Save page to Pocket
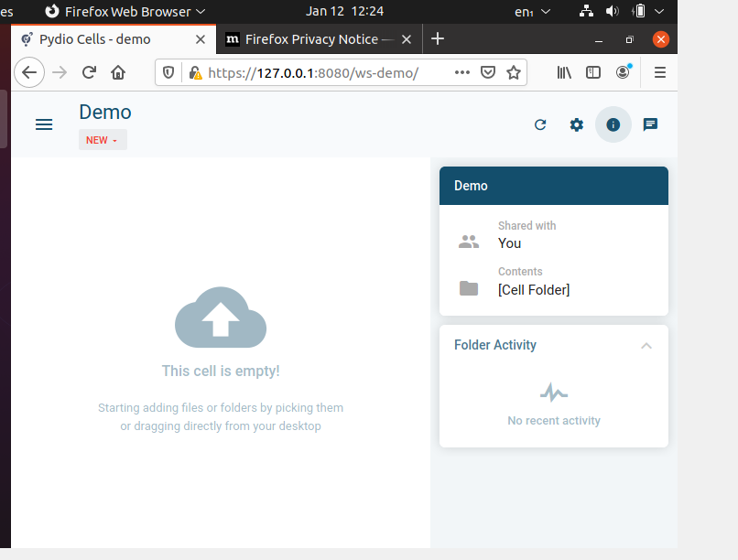Viewport: 738px width, 560px height. coord(488,72)
